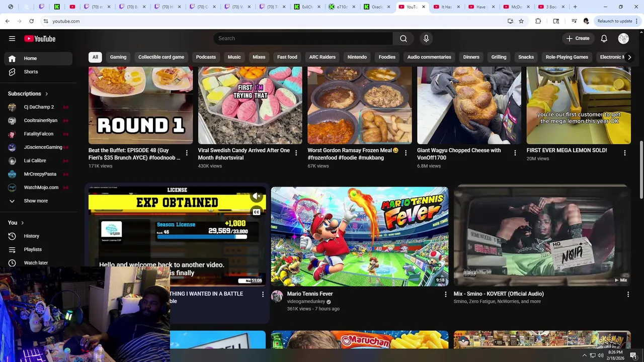This screenshot has width=644, height=362.
Task: Open the notifications bell
Action: pyautogui.click(x=604, y=39)
